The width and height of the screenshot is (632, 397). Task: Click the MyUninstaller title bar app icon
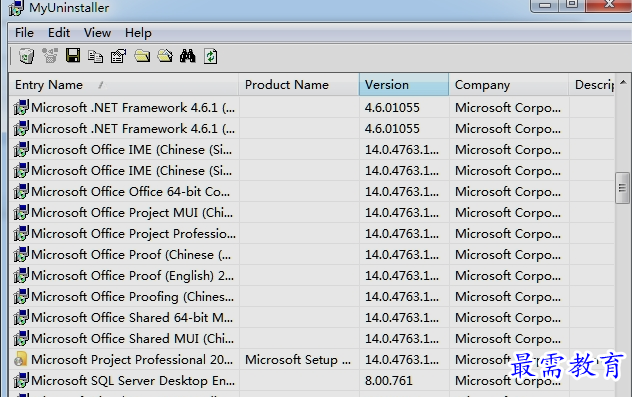pos(16,8)
